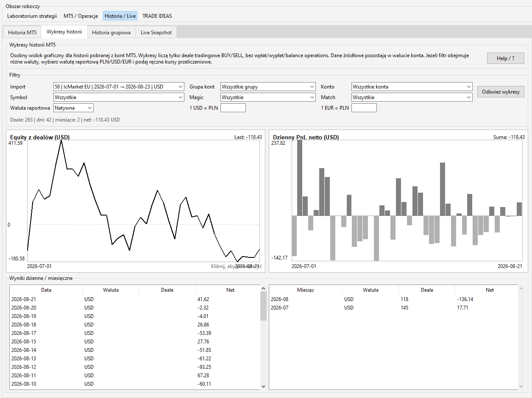Viewport: 532px width, 398px height.
Task: Click the Help / ? button
Action: click(505, 58)
